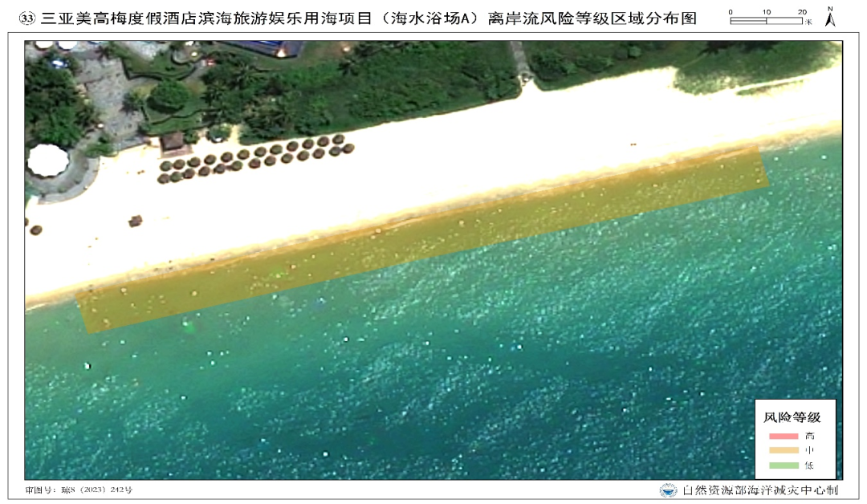Select the green low-risk legend swatch

(784, 465)
